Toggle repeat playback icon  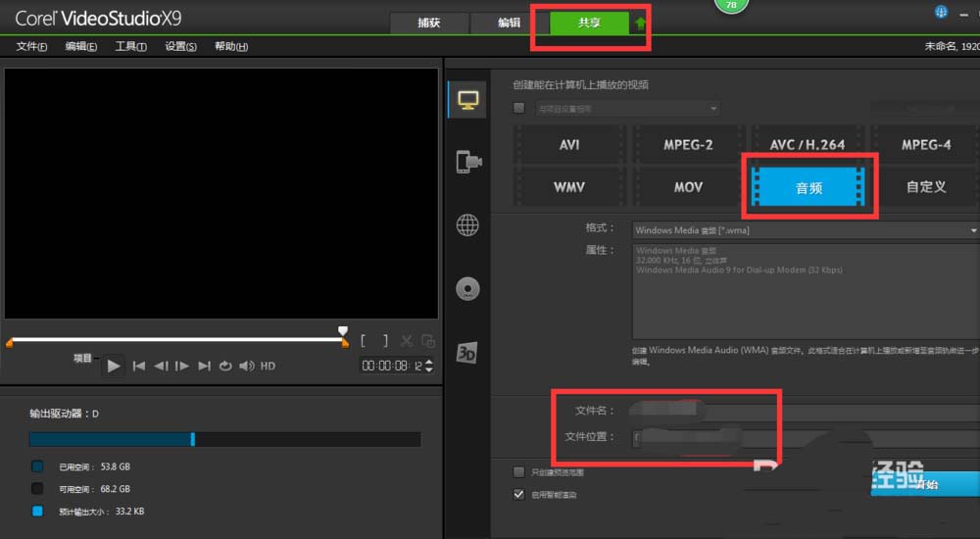225,366
